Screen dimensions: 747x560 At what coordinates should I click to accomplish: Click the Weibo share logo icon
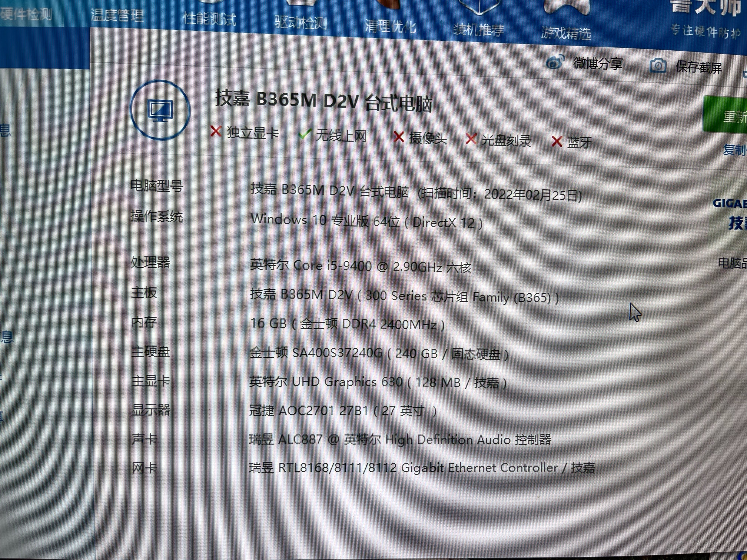[555, 62]
